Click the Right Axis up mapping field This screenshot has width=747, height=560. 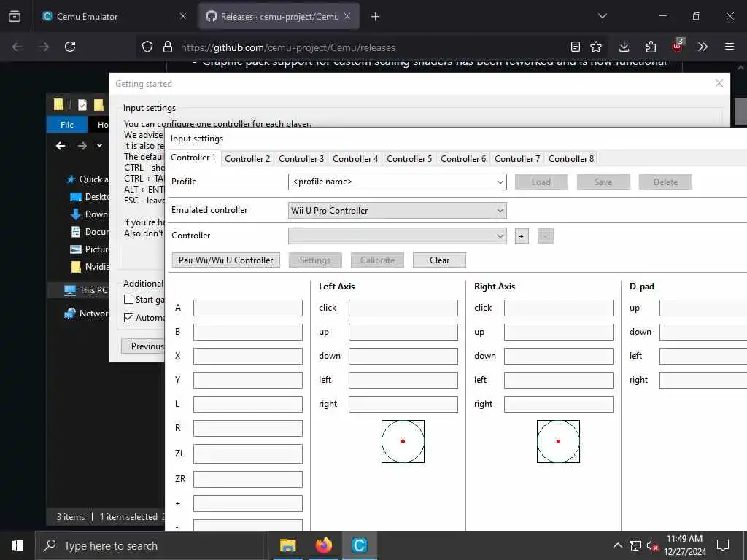(558, 332)
